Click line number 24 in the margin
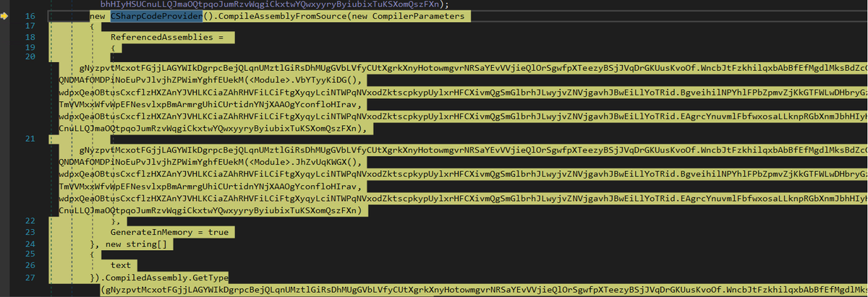 pos(30,244)
